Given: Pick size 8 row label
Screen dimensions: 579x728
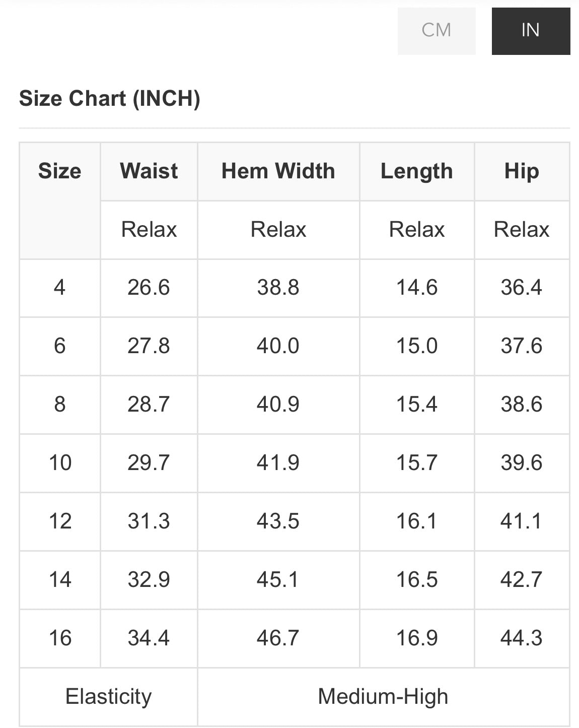Looking at the screenshot, I should [60, 405].
